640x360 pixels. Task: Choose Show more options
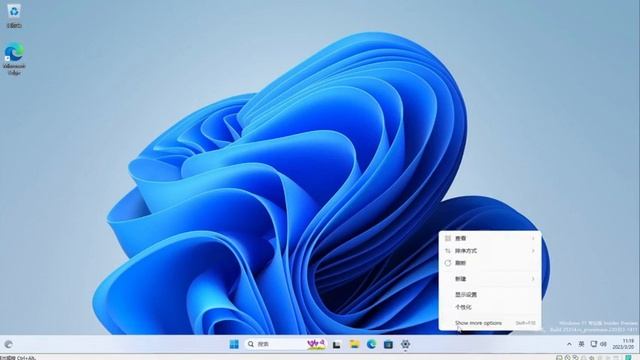pos(490,323)
